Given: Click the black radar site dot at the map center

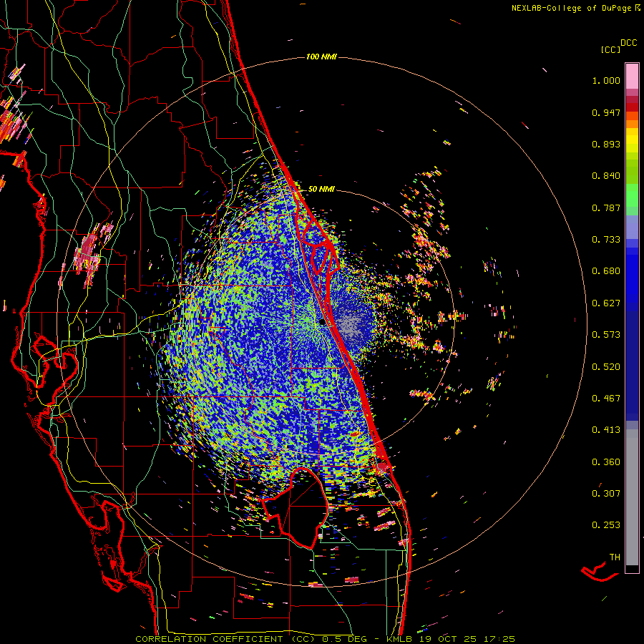Looking at the screenshot, I should coord(322,323).
